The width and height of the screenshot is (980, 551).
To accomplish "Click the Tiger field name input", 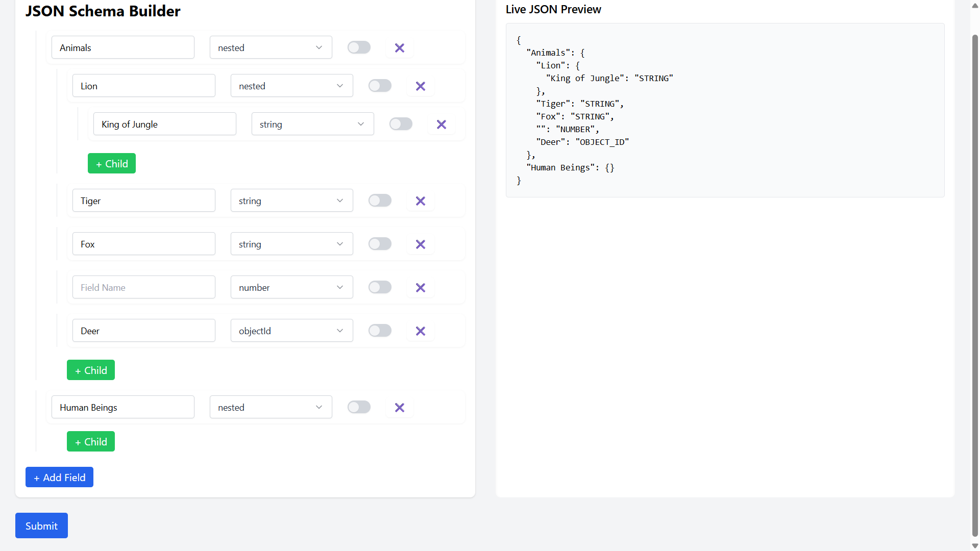I will 144,201.
